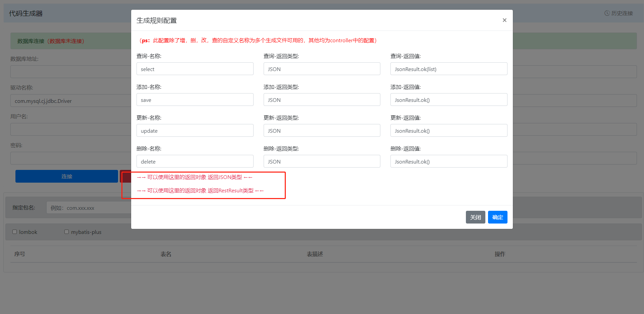Click the 查询-名称 field containing select
Image resolution: width=644 pixels, height=314 pixels.
tap(195, 69)
